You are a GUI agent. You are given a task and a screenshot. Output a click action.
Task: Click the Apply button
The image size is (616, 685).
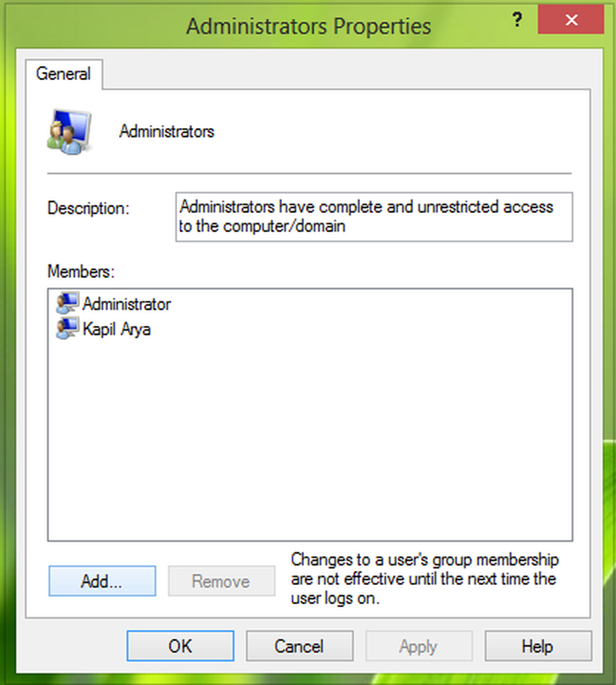coord(418,645)
